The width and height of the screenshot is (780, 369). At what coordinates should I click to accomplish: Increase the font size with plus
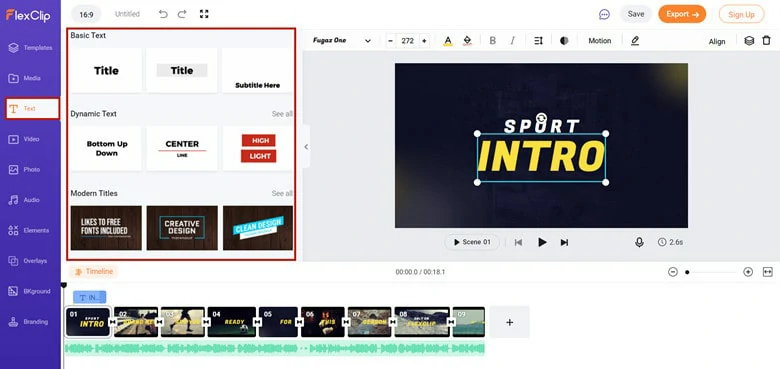point(424,41)
